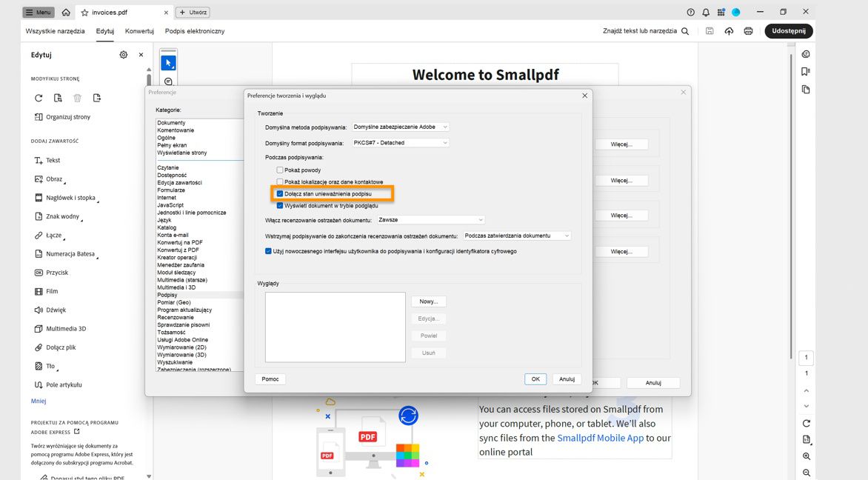Click Organizuj strony
Viewport: 868px width, 480px height.
click(x=62, y=117)
